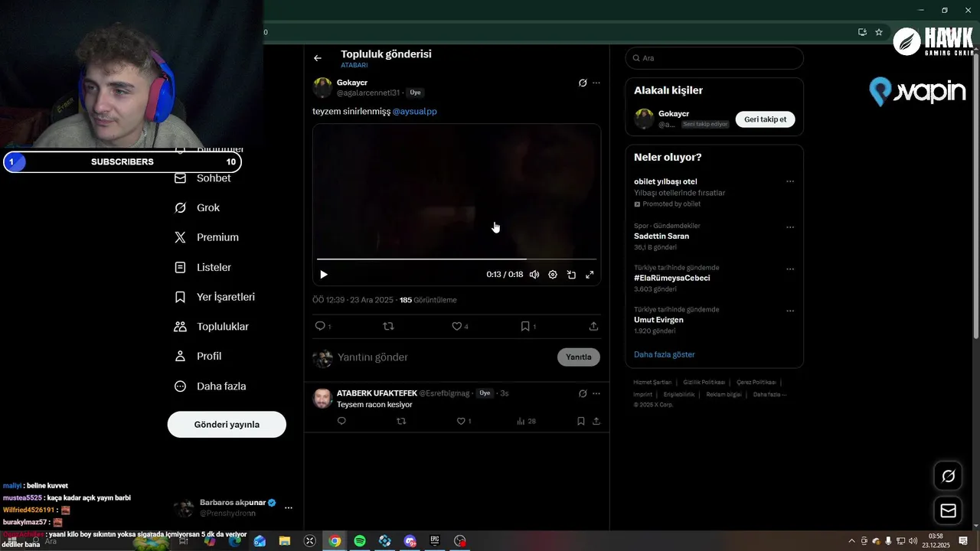Open the floating messages envelope button
This screenshot has width=980, height=551.
pyautogui.click(x=949, y=510)
